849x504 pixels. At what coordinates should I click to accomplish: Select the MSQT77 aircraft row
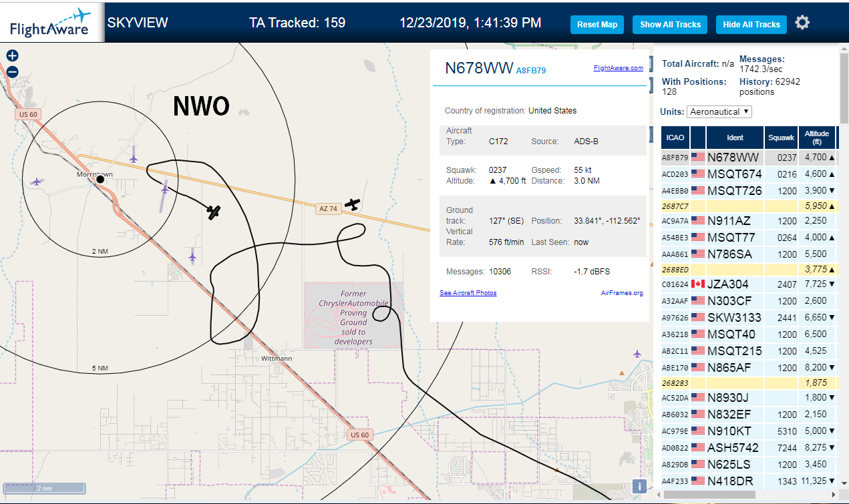click(x=748, y=238)
